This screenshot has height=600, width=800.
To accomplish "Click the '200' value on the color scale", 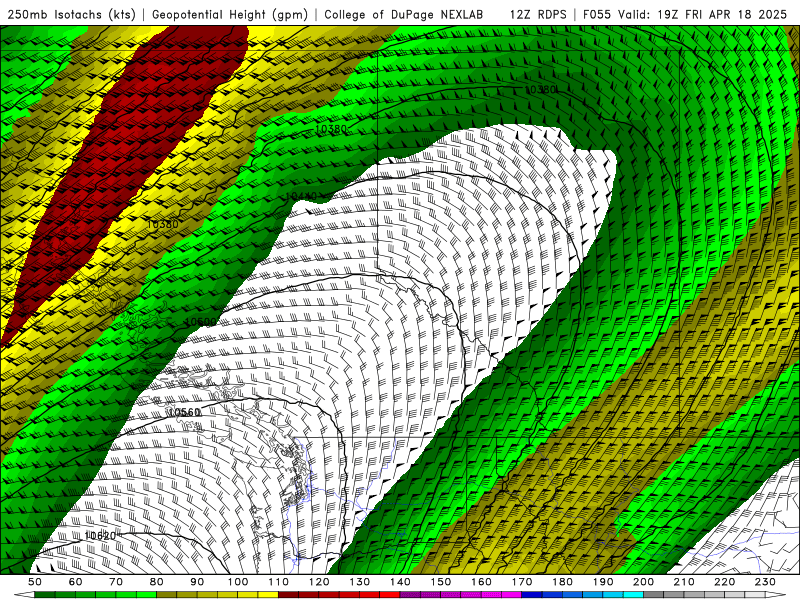I will [644, 582].
